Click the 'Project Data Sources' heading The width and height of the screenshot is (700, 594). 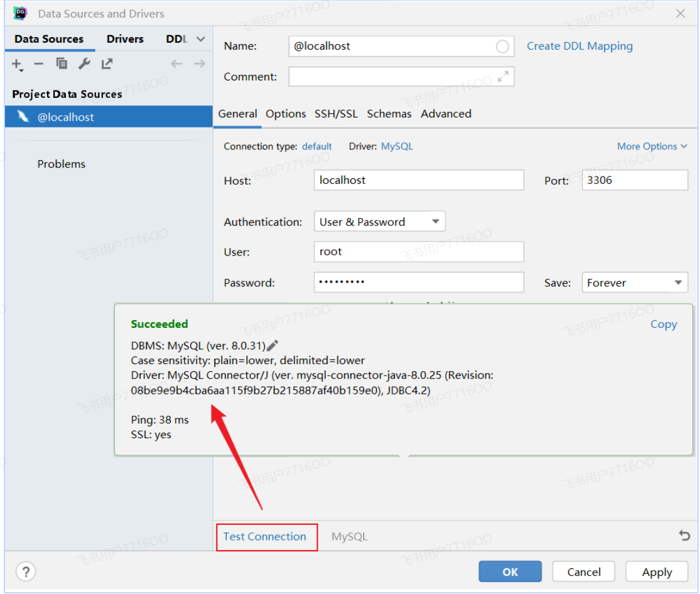pos(67,94)
